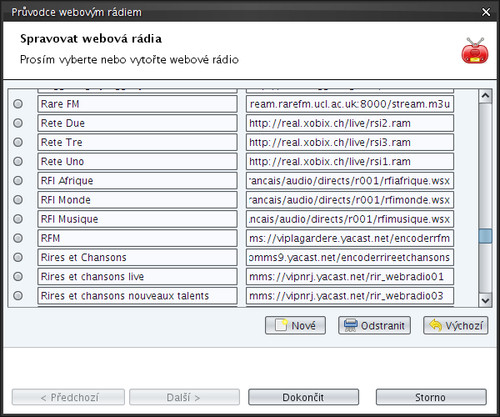Click the Rete Due URL field
The width and height of the screenshot is (500, 417).
click(x=350, y=123)
